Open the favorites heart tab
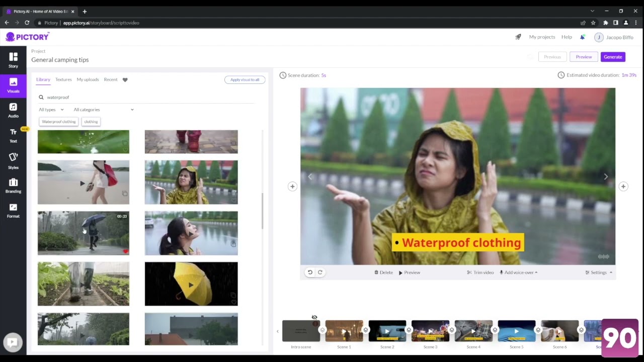This screenshot has width=644, height=362. (125, 79)
